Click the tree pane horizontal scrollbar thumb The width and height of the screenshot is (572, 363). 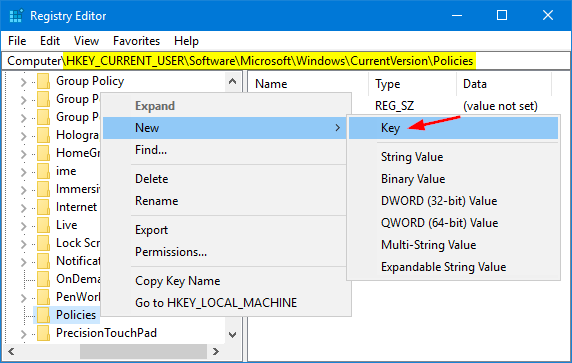coord(143,351)
